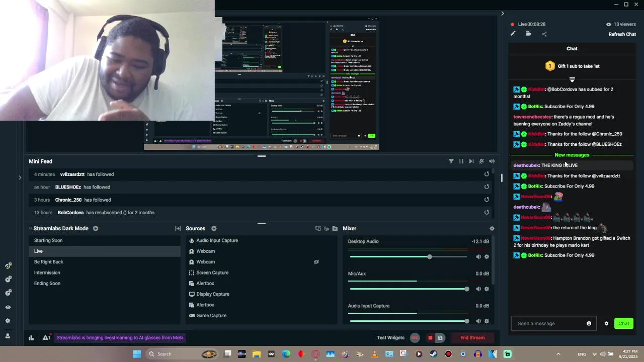This screenshot has height=362, width=644.
Task: Replay the BobCordova resubscribed alert
Action: pyautogui.click(x=487, y=212)
